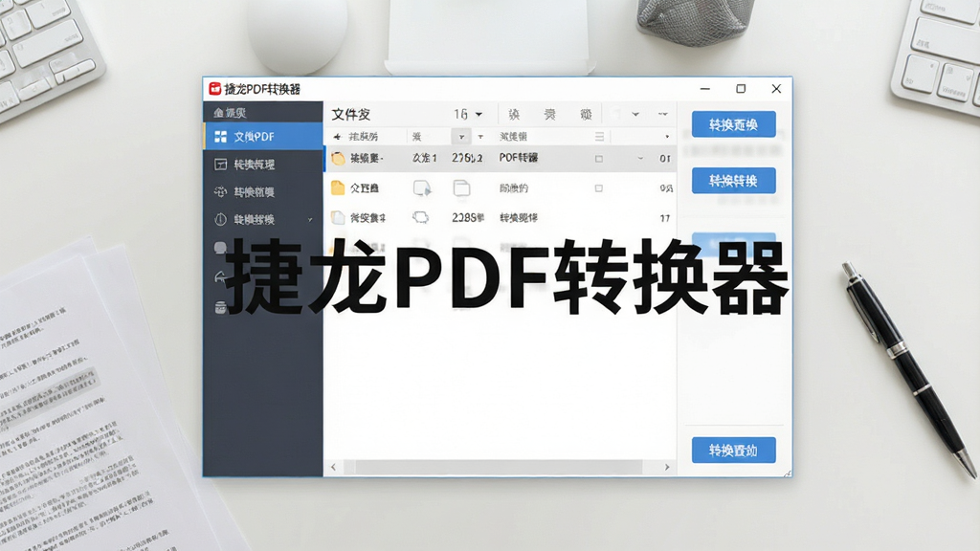Image resolution: width=980 pixels, height=551 pixels.
Task: Click the first garbled toolbar button after the 16 dropdown
Action: tap(514, 115)
